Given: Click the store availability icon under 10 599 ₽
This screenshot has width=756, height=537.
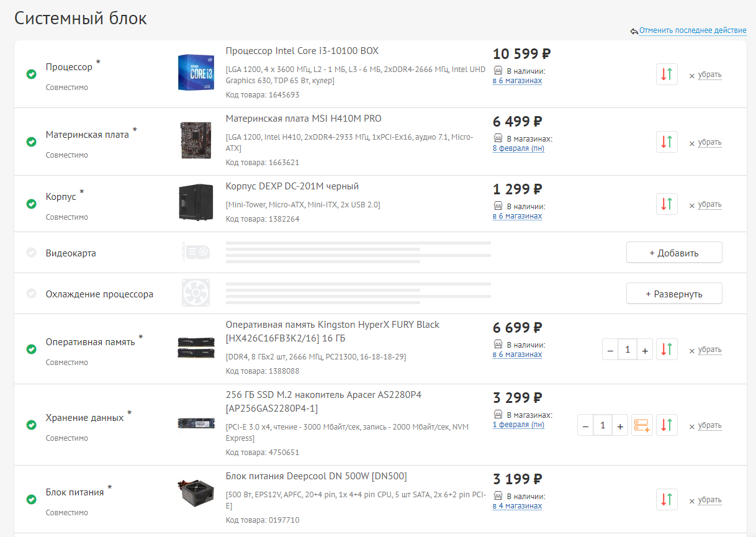Looking at the screenshot, I should pyautogui.click(x=498, y=71).
